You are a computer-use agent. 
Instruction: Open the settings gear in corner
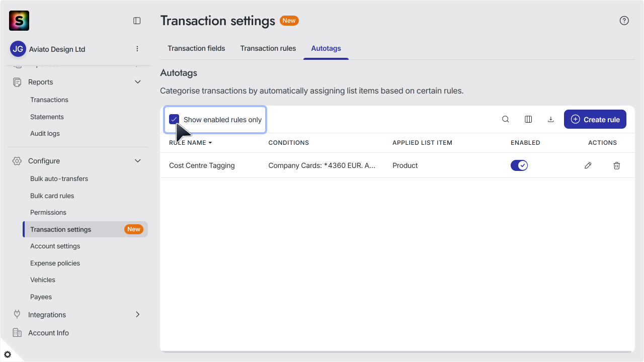(x=8, y=354)
